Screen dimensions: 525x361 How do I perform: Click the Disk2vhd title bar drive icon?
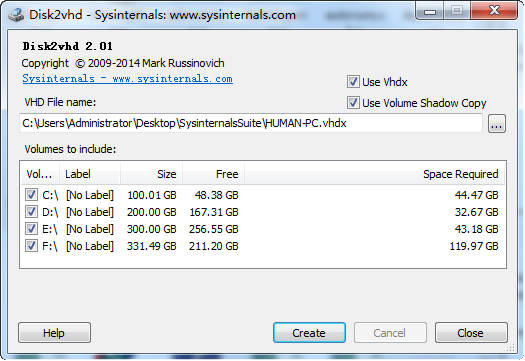16,15
